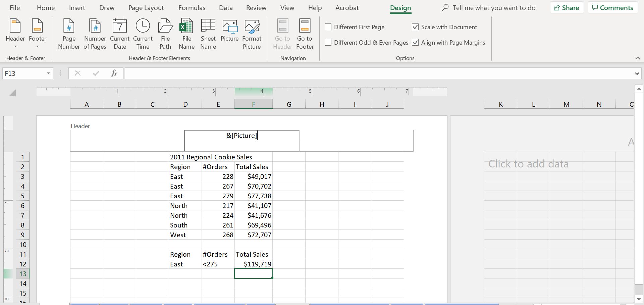Collapse the ribbon with the chevron
The image size is (644, 305).
[x=638, y=58]
